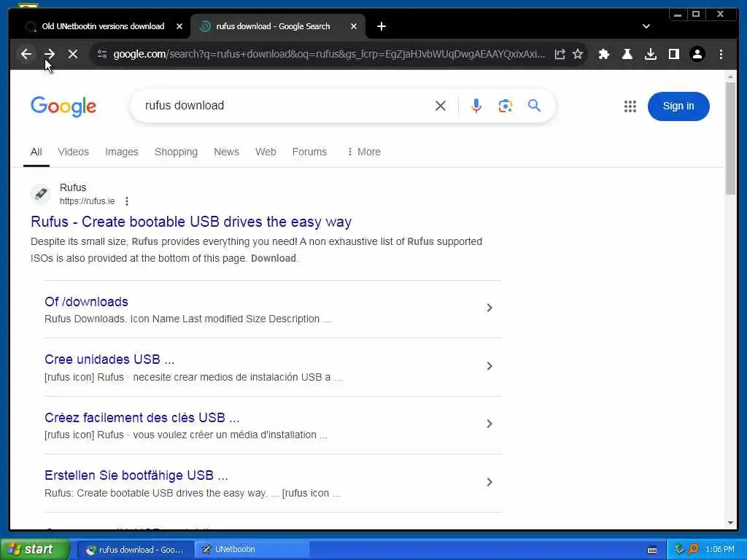Click the scrollbar down arrow

pos(731,523)
